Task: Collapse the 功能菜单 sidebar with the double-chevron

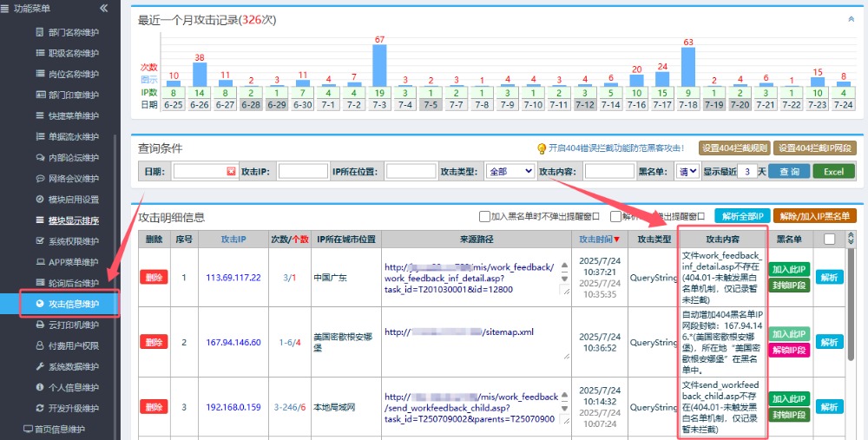Action: point(104,8)
